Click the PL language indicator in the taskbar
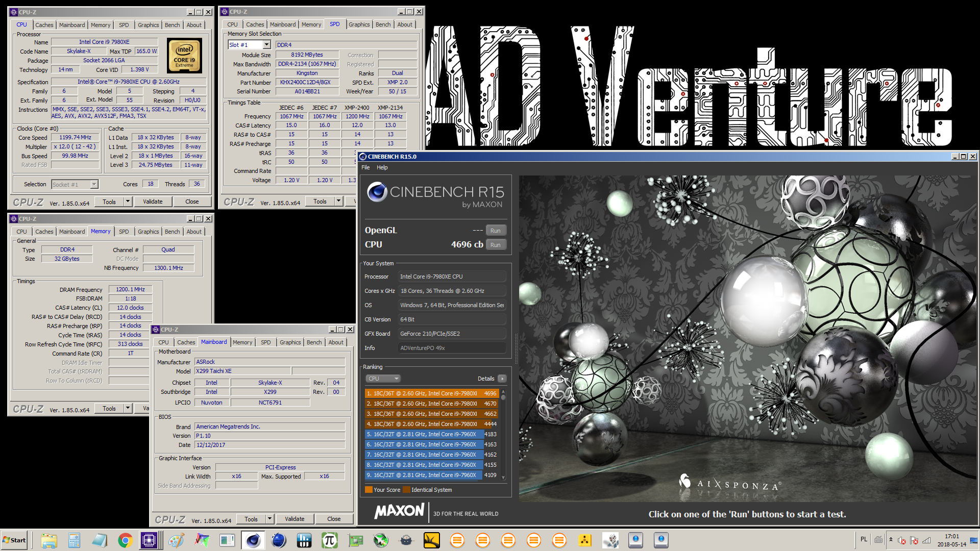Image resolution: width=980 pixels, height=551 pixels. [864, 539]
